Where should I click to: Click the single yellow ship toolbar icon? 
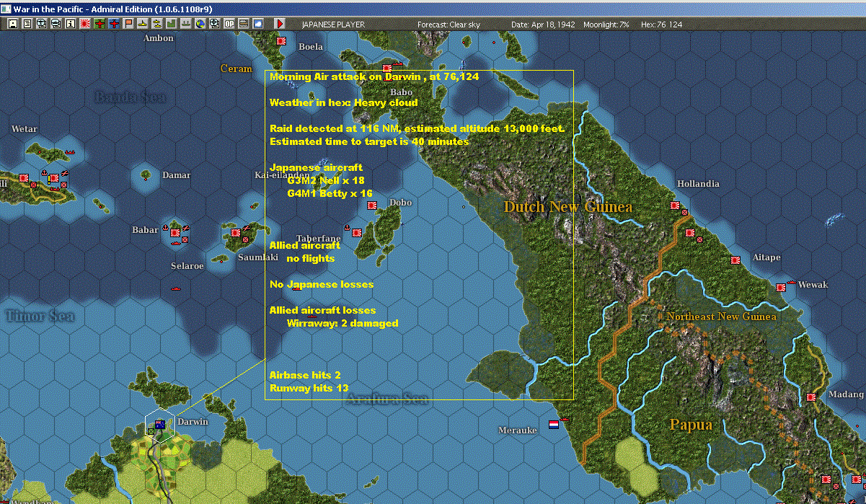tap(143, 24)
